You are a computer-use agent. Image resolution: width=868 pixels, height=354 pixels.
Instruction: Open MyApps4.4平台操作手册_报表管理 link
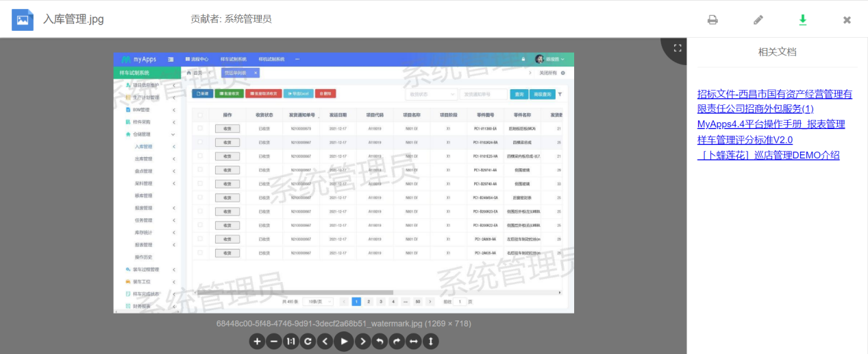771,124
